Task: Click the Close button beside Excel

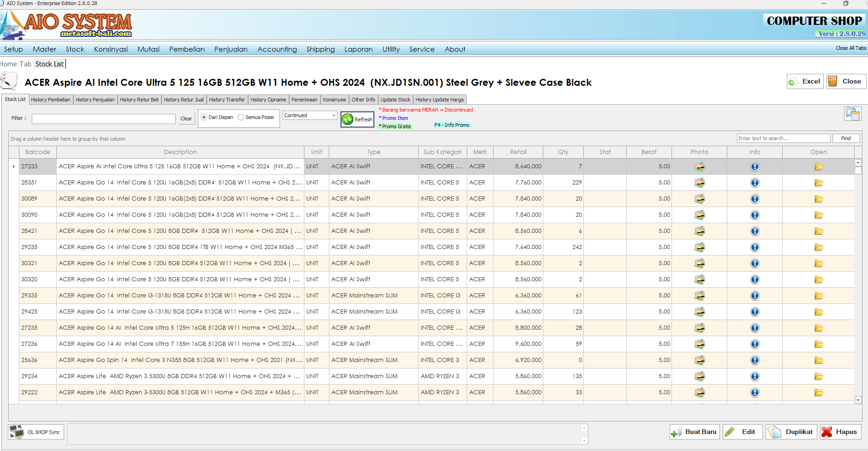Action: click(x=846, y=81)
